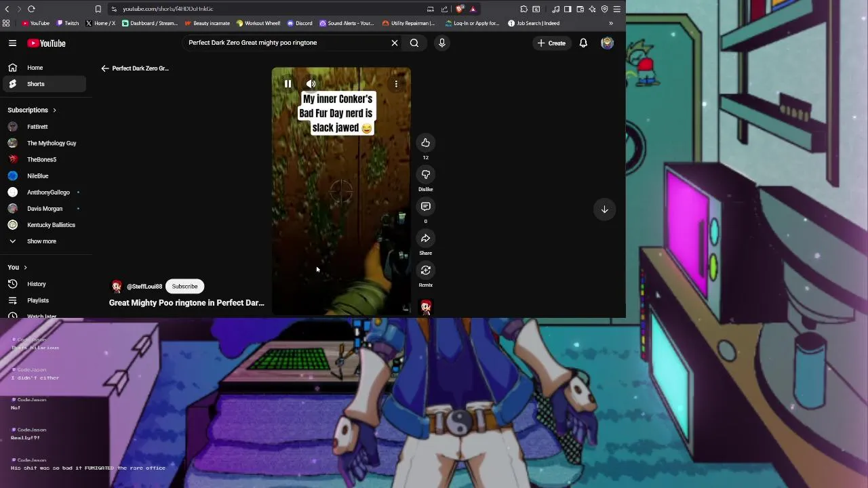The image size is (868, 488).
Task: Open the YouTube hamburger guide menu
Action: click(x=12, y=43)
